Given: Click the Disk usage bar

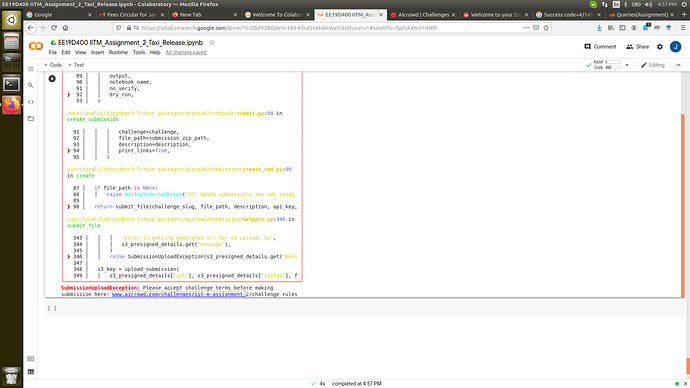Looking at the screenshot, I should tap(613, 68).
